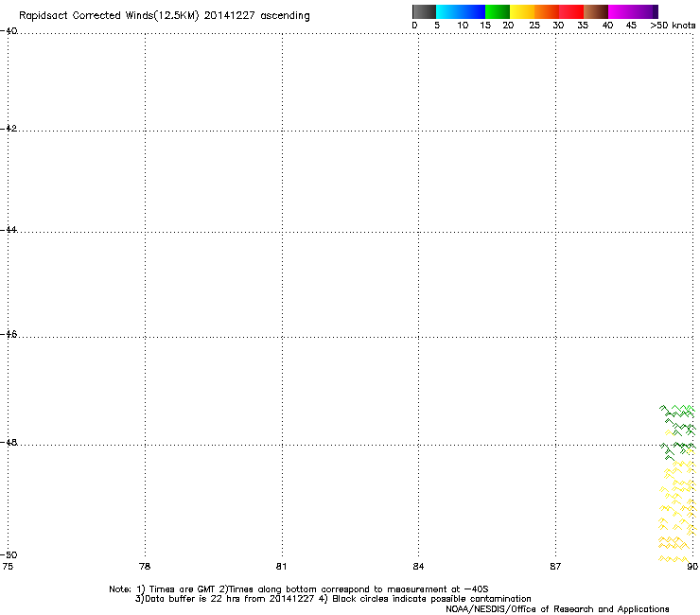Click the 'NOAA/NESDIS/Office of Research and Applications' credit

pos(557,609)
